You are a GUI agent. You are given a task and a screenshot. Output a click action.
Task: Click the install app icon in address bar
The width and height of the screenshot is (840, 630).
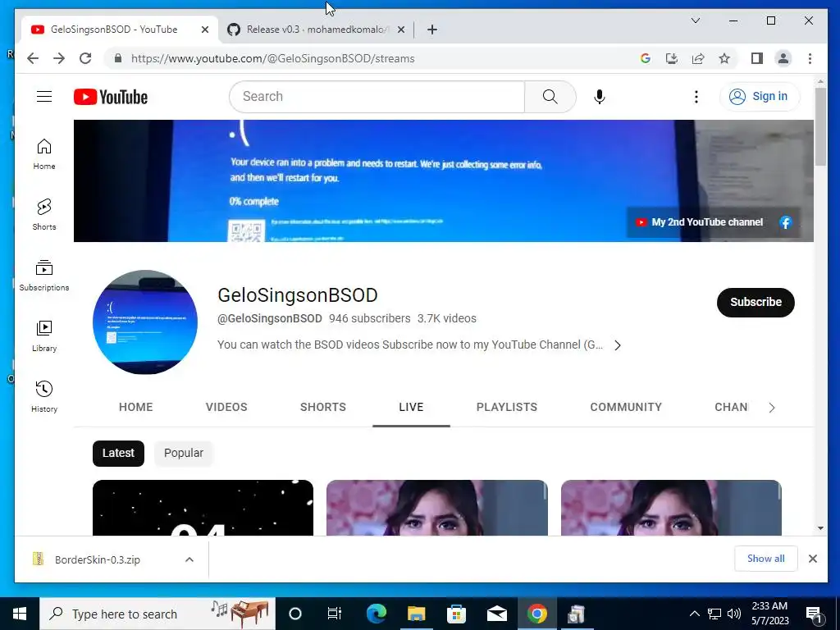[671, 58]
